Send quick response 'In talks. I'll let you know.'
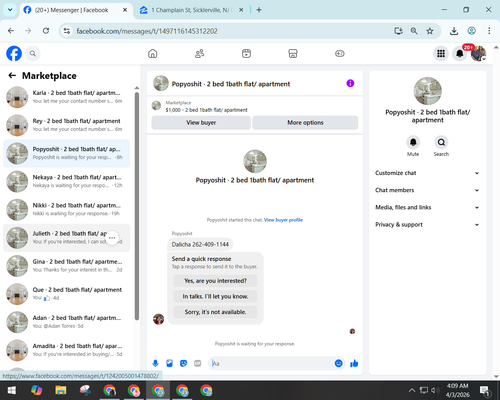Image resolution: width=500 pixels, height=400 pixels. pos(215,296)
